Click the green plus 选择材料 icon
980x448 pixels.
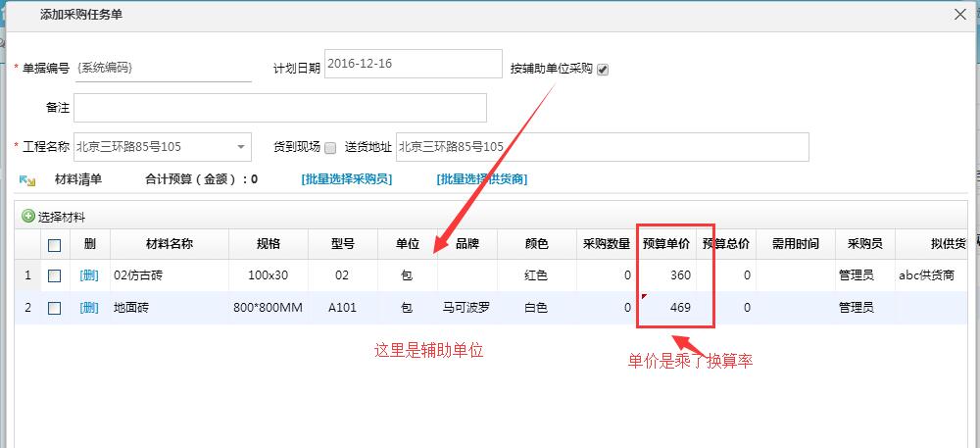tap(28, 216)
